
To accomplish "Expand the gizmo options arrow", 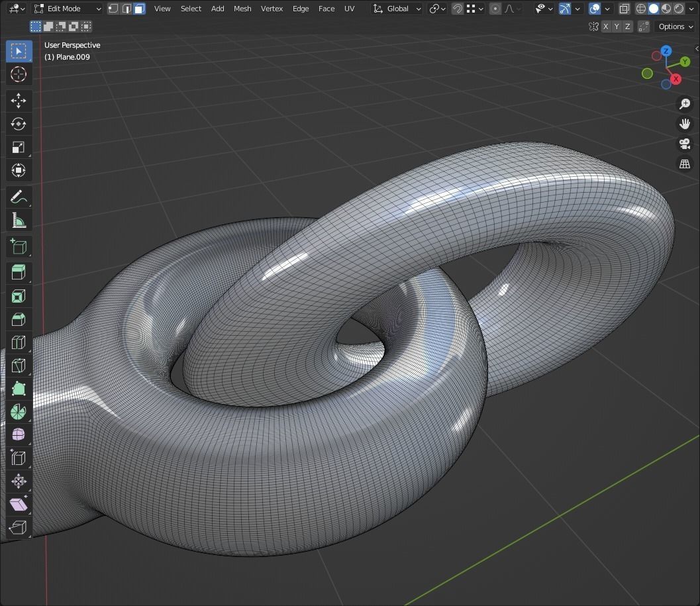I will [577, 9].
